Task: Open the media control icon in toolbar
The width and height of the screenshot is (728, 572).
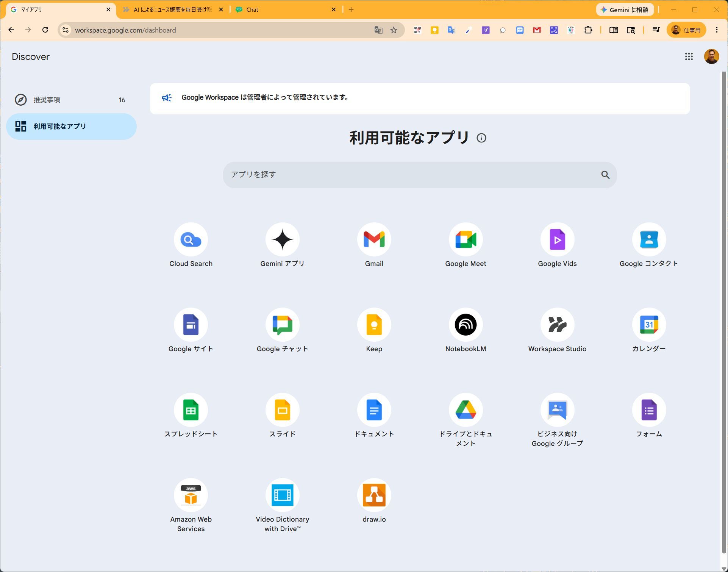Action: (656, 30)
